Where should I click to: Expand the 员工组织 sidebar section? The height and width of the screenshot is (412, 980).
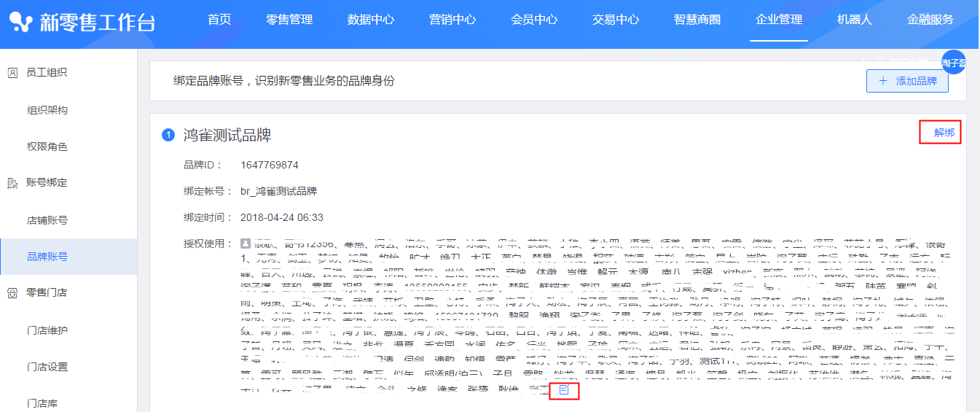(x=47, y=72)
